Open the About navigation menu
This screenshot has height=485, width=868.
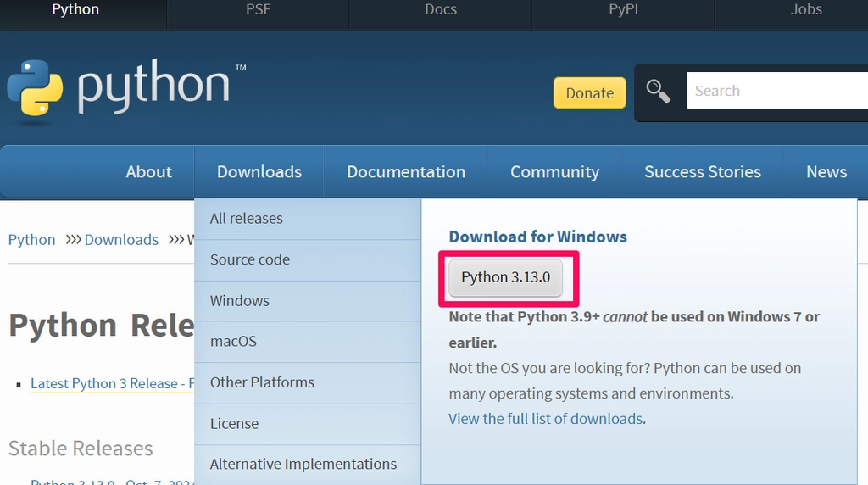148,171
